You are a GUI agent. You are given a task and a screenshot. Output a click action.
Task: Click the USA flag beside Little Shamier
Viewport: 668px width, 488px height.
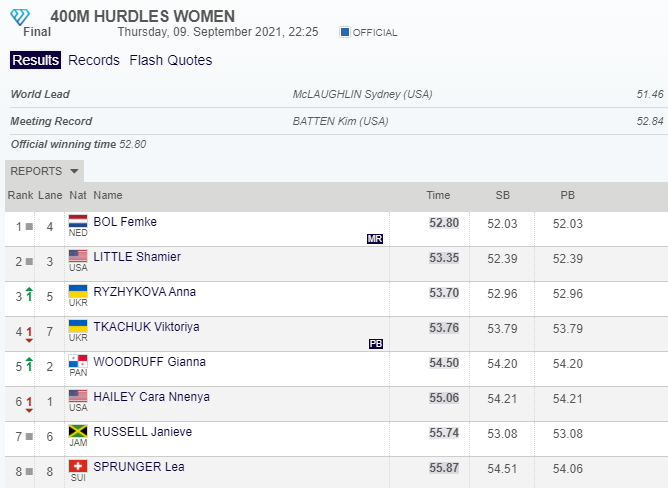78,256
